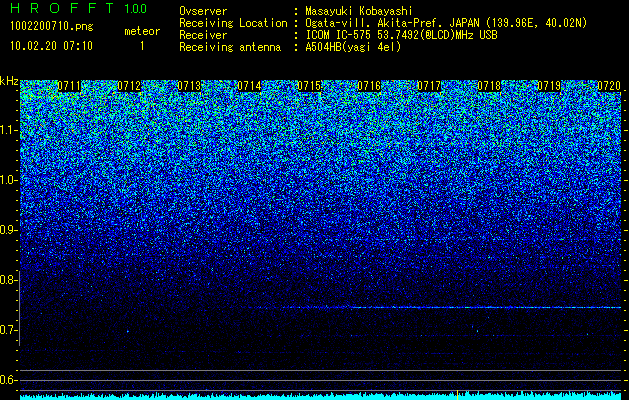This screenshot has height=400, width=629.
Task: Click the 0715 time marker
Action: (309, 86)
